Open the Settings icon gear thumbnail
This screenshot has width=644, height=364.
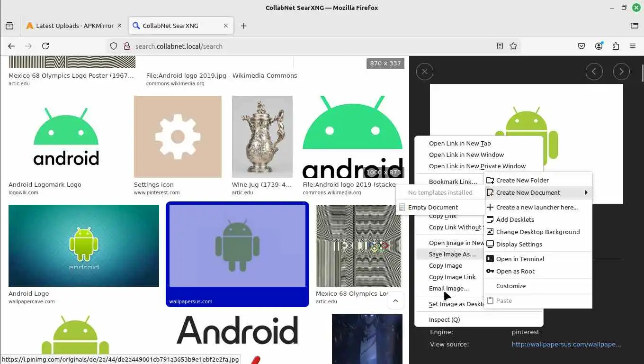178,136
